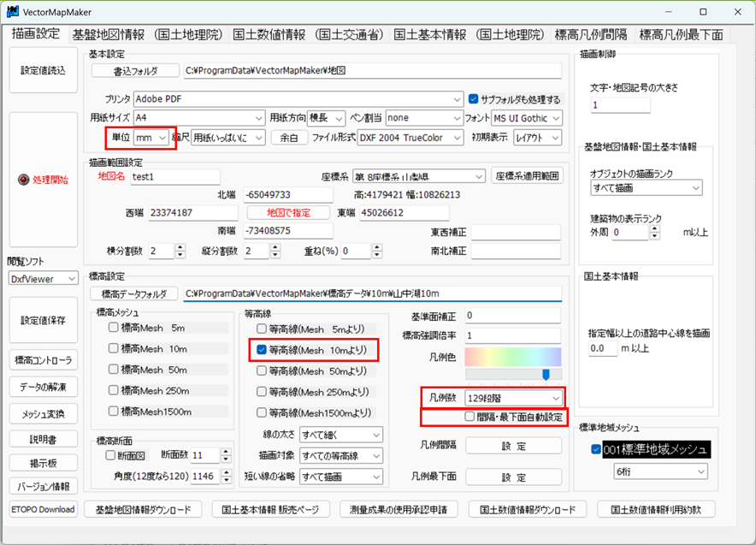The image size is (756, 545).
Task: Switch to 標高凡例間隔 tab
Action: tap(590, 35)
